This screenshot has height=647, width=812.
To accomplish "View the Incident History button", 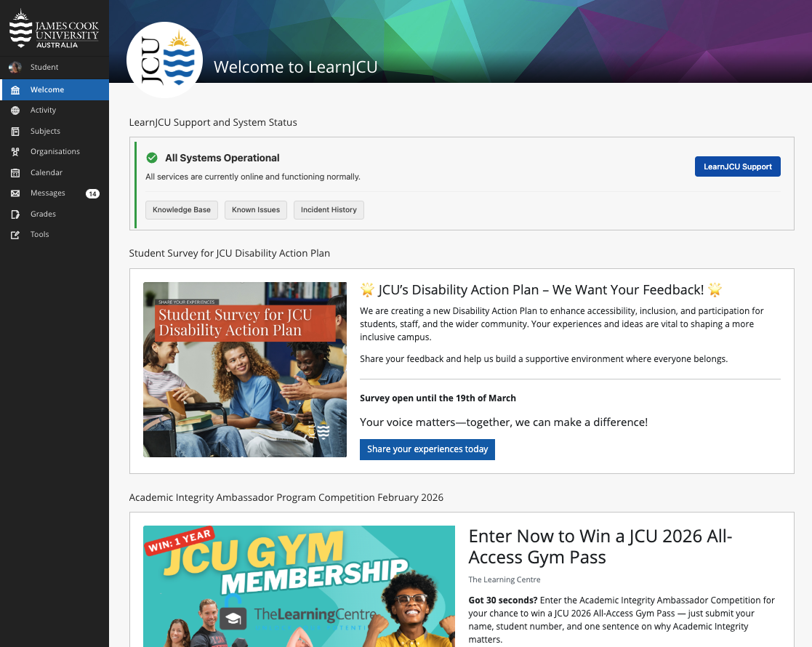I will click(x=329, y=210).
